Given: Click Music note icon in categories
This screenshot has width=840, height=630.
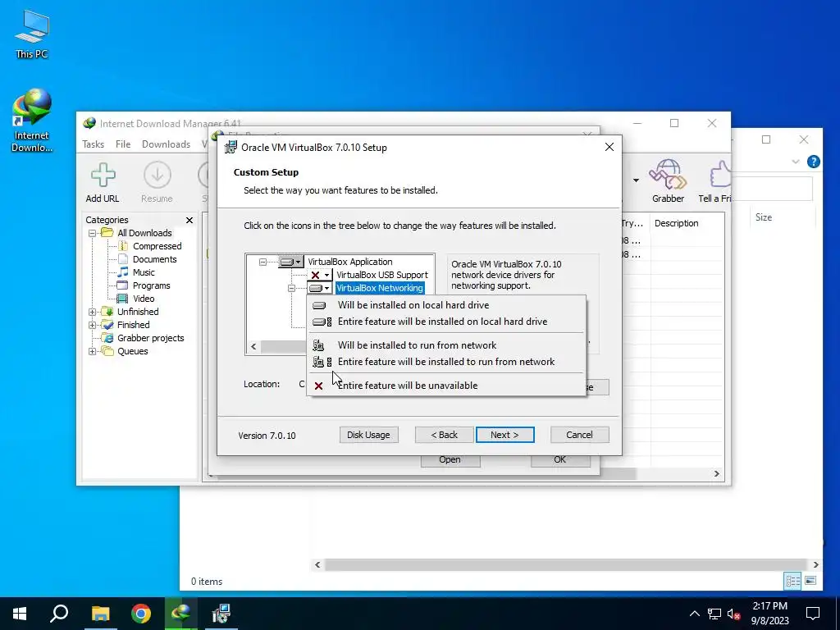Looking at the screenshot, I should click(x=123, y=272).
